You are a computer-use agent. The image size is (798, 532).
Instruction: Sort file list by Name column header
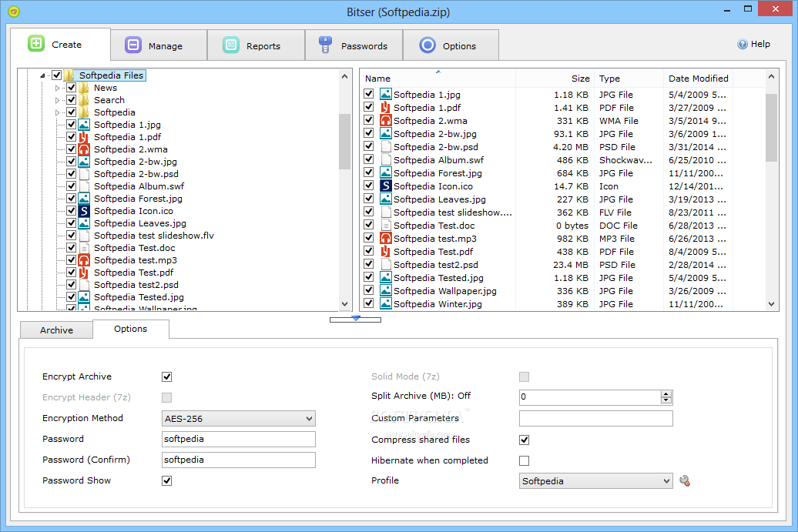tap(439, 79)
